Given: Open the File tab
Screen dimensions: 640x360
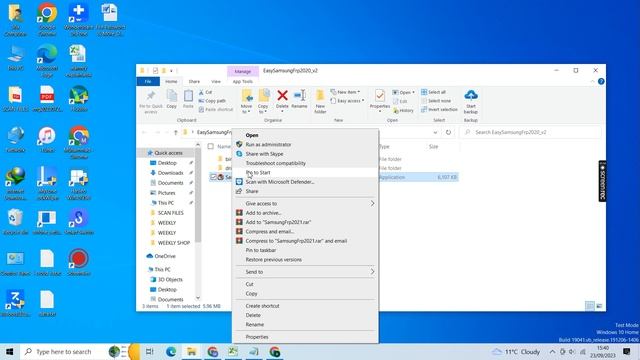Looking at the screenshot, I should [x=148, y=82].
